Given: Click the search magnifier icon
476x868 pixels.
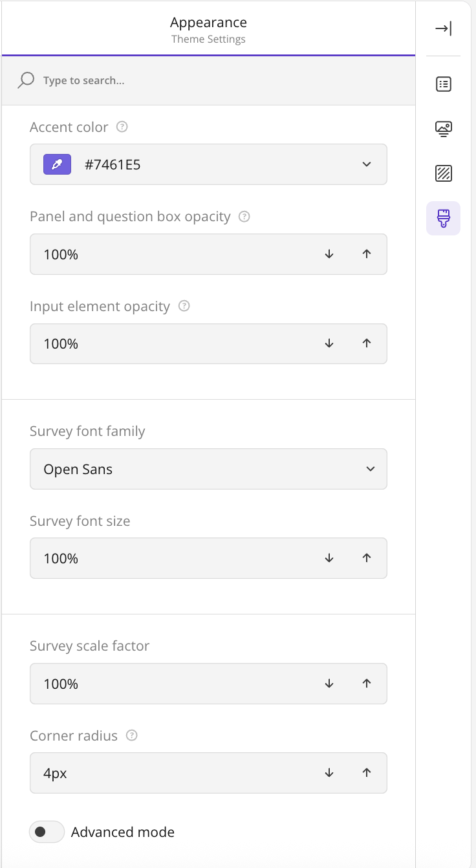Looking at the screenshot, I should 26,80.
